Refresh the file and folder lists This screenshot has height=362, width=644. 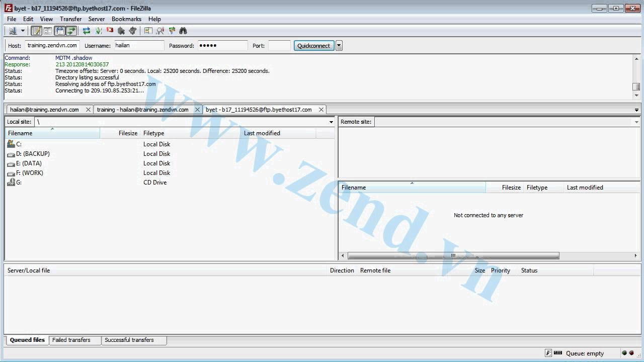click(x=87, y=31)
